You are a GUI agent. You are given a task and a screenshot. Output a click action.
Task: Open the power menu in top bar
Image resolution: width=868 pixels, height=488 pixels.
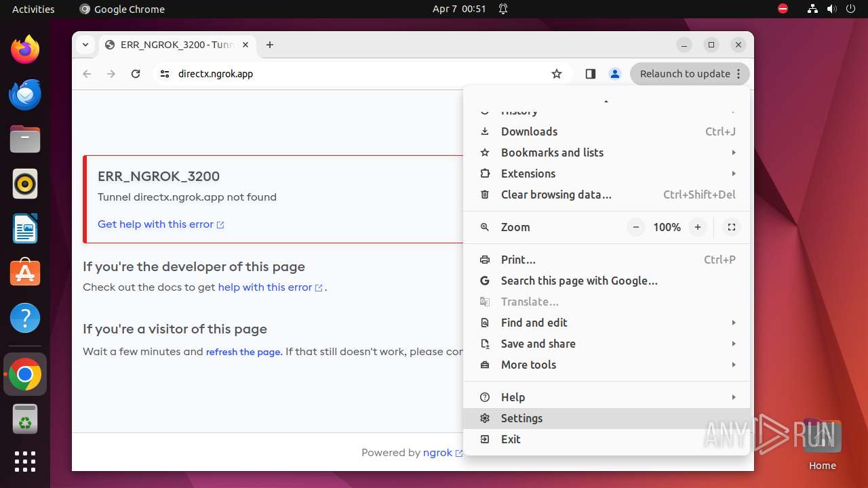pos(850,9)
